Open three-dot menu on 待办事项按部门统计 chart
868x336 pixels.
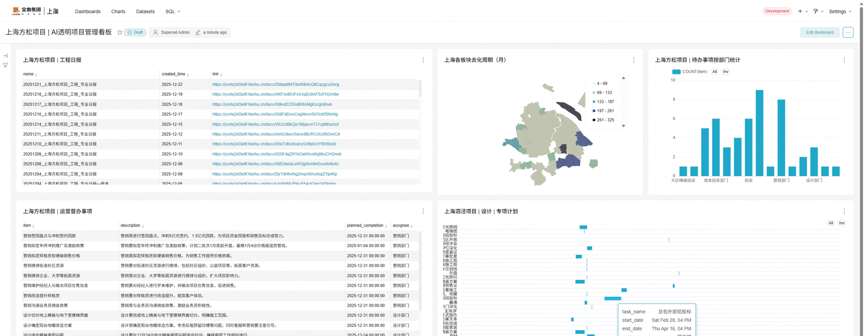(844, 60)
